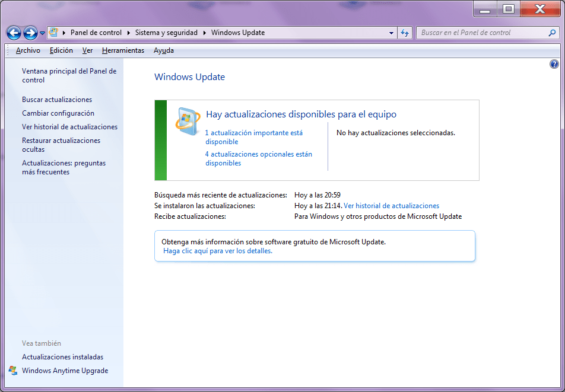Expand the breadcrumb arrow before Panel de control
Screen dimensions: 565x392
coord(64,33)
